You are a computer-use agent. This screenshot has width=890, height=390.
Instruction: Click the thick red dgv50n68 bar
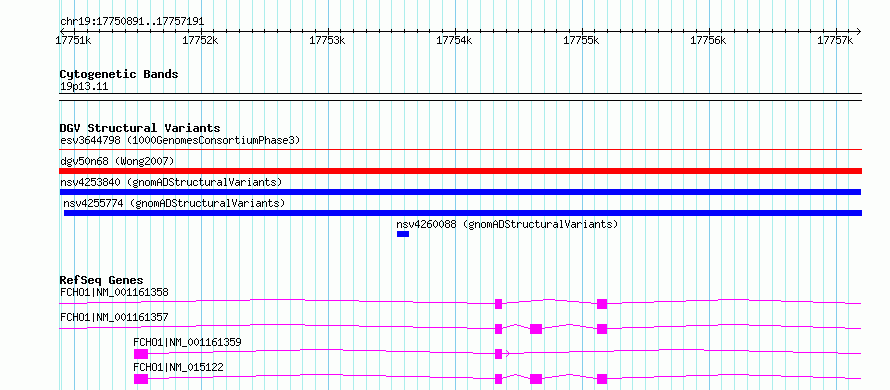coord(460,171)
